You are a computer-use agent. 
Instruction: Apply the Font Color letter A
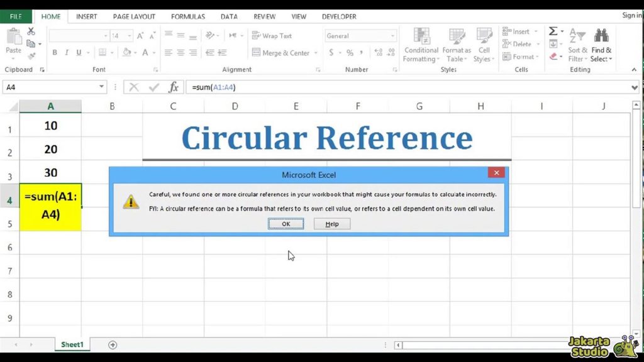pos(145,53)
